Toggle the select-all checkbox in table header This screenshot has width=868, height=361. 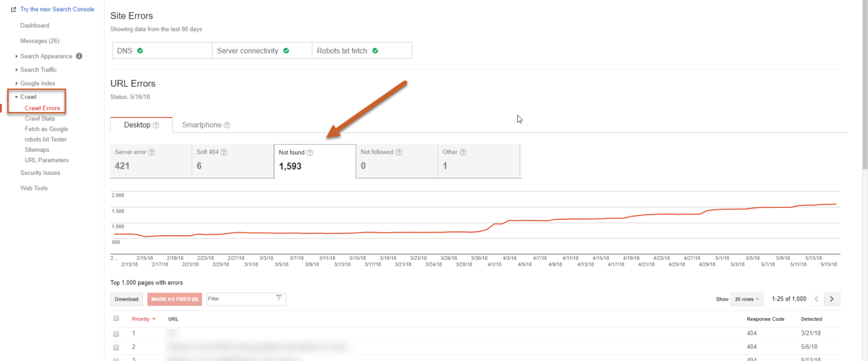click(116, 319)
